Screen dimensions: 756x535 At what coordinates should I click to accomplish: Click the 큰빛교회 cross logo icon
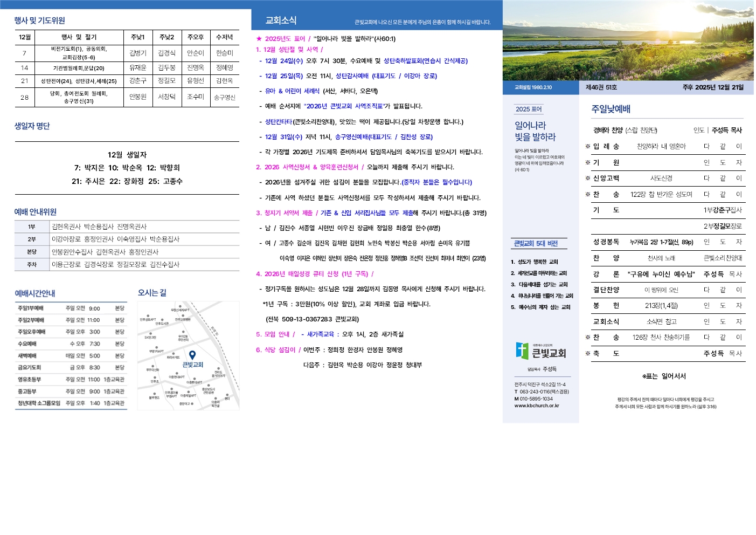pyautogui.click(x=522, y=350)
